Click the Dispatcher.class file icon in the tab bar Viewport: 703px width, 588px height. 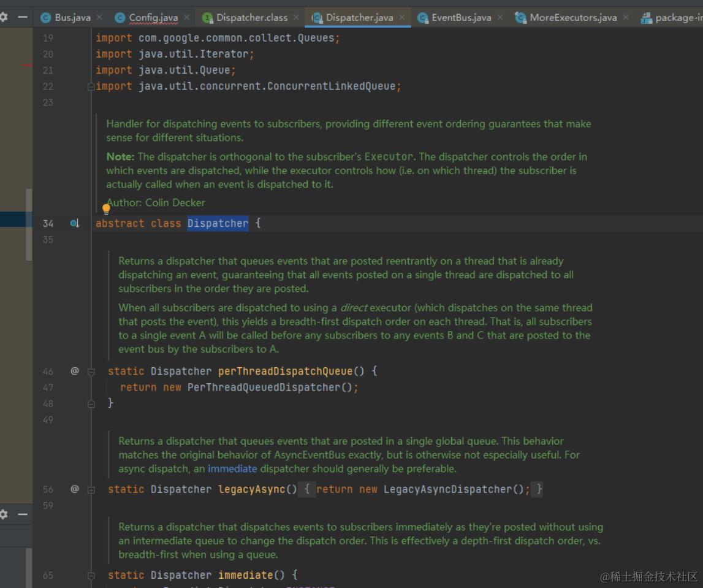click(x=208, y=18)
